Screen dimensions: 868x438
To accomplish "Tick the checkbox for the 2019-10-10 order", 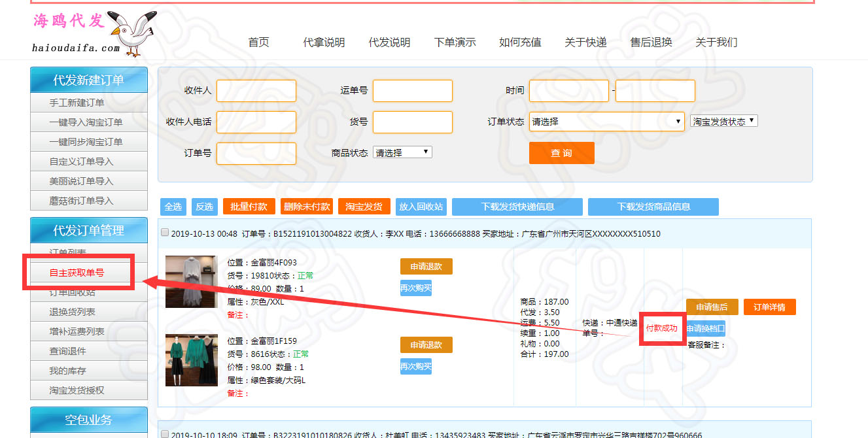I will pos(165,434).
